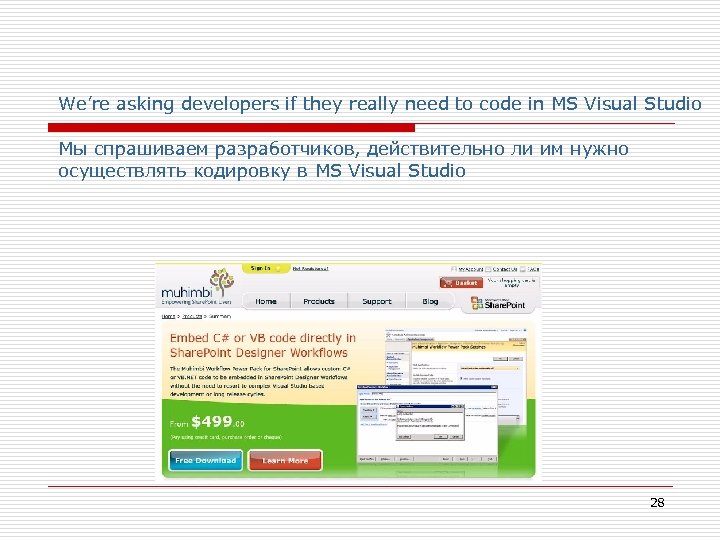Open the Not Registered link
This screenshot has width=720, height=540.
click(310, 269)
